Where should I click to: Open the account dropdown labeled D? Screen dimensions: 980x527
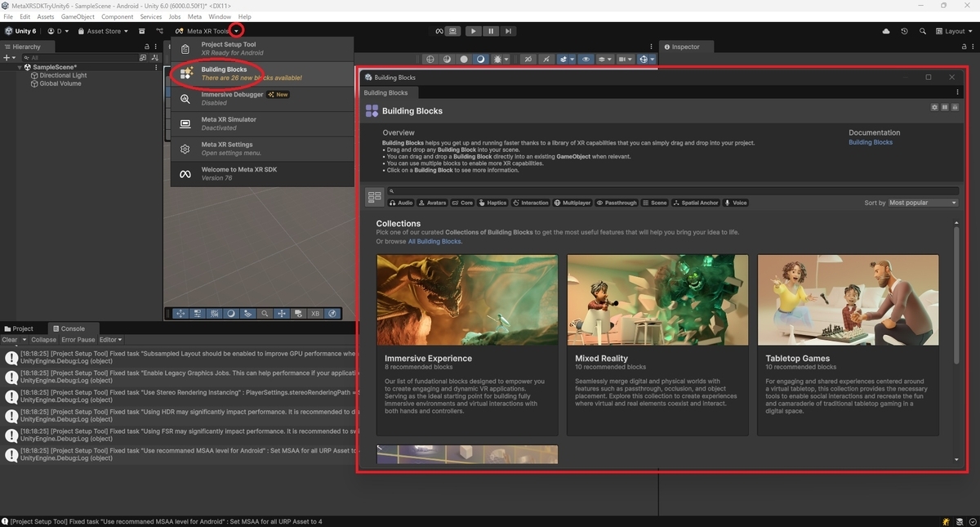[57, 31]
